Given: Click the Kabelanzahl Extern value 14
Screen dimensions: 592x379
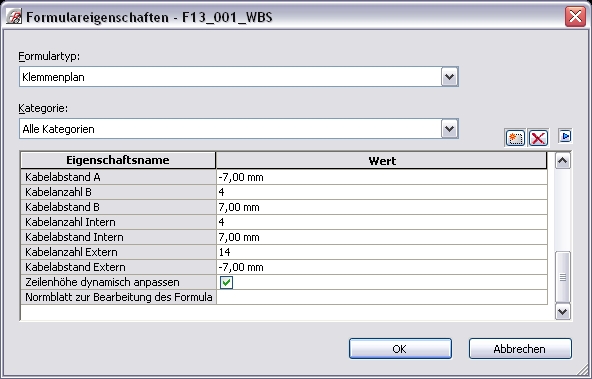Looking at the screenshot, I should pyautogui.click(x=382, y=252).
